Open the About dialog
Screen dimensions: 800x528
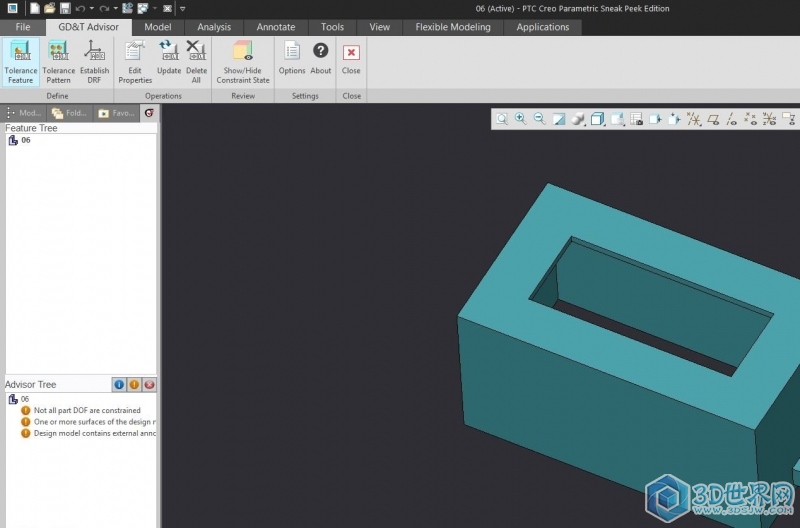[x=321, y=57]
